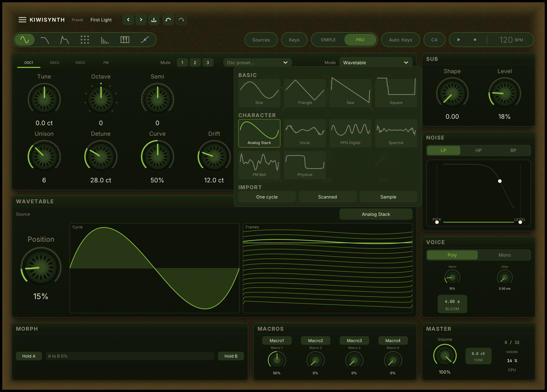
Task: Open the filter curve page icon
Action: 45,40
